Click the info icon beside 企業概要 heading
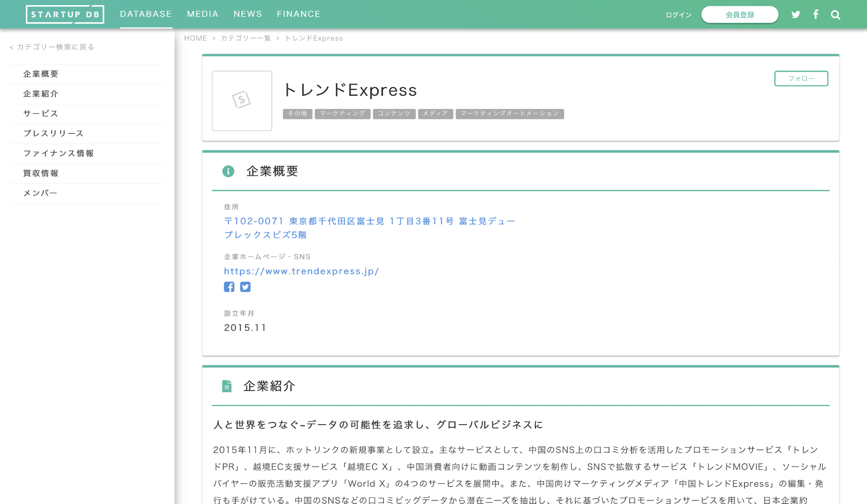 [229, 171]
